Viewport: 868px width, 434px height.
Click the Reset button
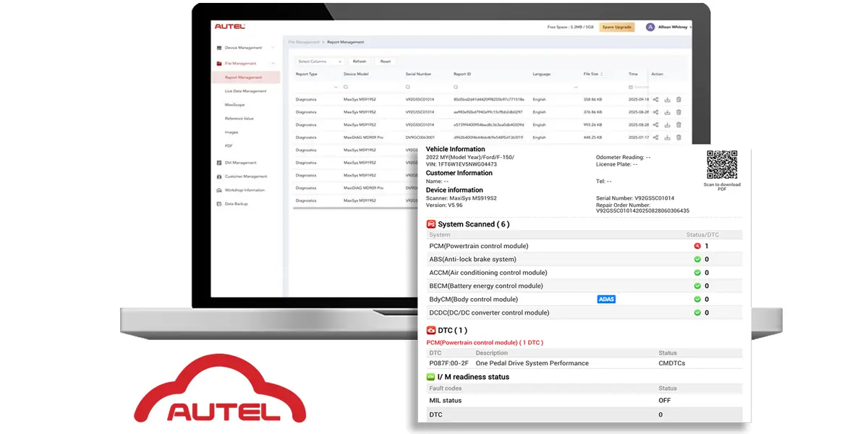pos(386,61)
